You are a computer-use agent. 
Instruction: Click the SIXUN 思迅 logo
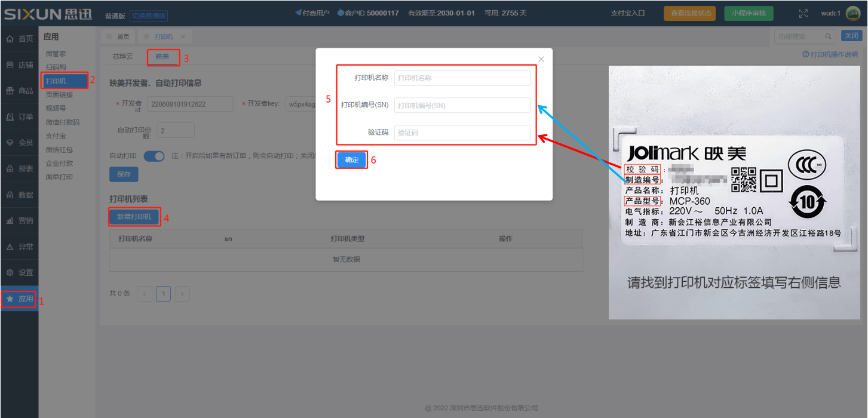(48, 14)
